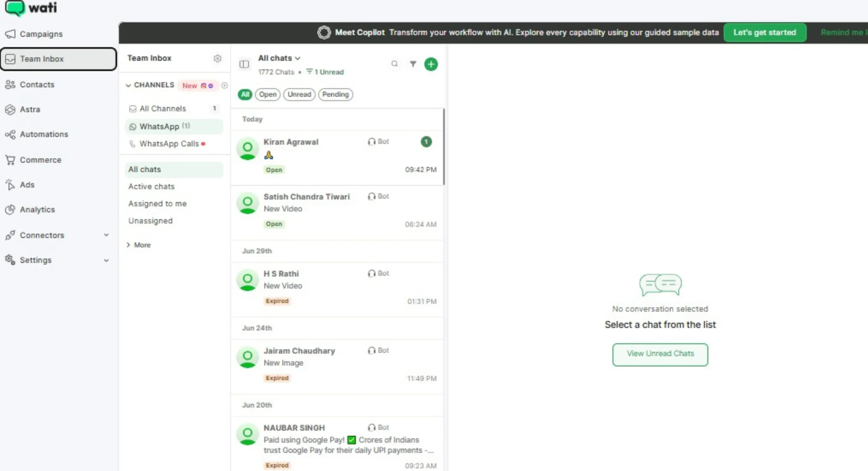Select the All chats view in Team Inbox panel
This screenshot has width=868, height=471.
coord(174,169)
